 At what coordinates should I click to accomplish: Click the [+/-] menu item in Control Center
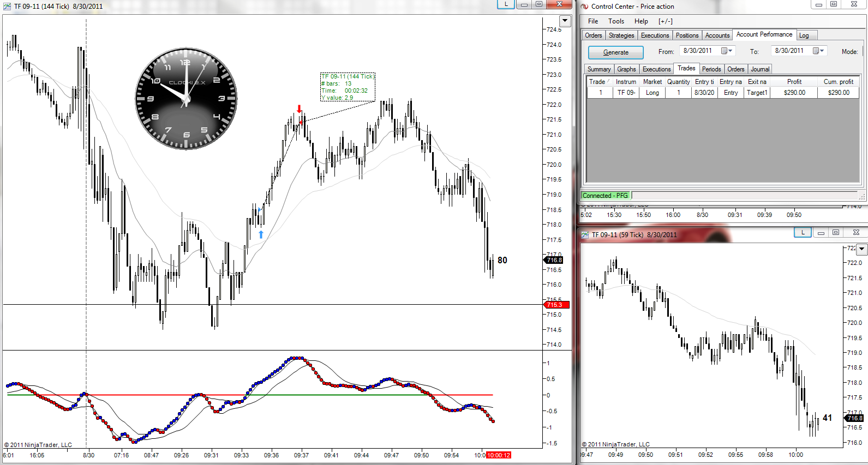coord(666,21)
